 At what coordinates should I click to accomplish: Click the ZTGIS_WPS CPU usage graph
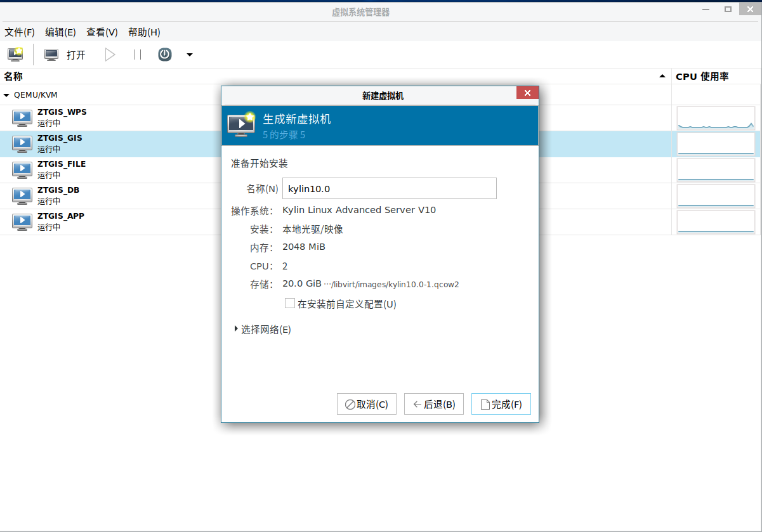[716, 118]
